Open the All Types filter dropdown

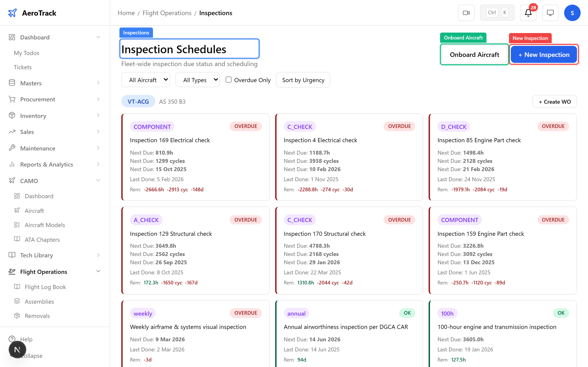(x=198, y=80)
